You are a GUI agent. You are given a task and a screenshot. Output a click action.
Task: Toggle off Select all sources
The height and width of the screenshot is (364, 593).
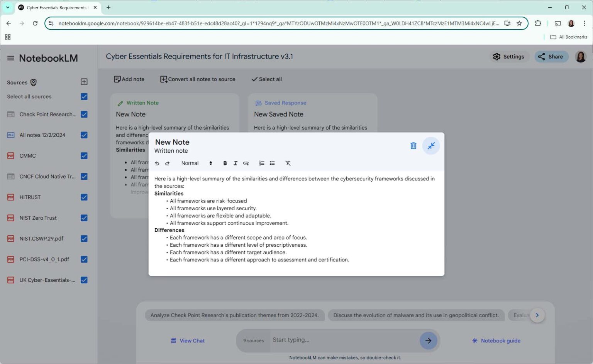[84, 96]
